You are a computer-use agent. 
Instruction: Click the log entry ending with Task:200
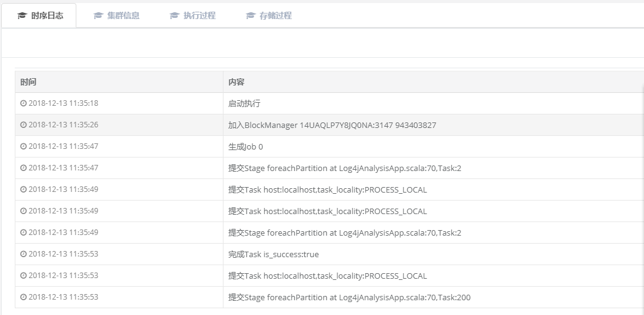tap(349, 297)
